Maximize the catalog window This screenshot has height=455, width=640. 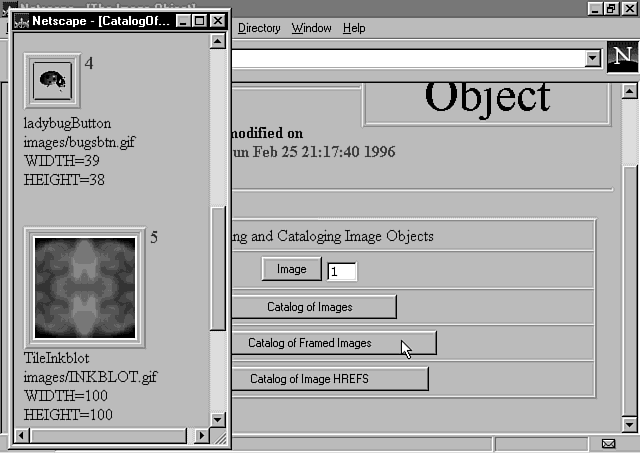(200, 21)
